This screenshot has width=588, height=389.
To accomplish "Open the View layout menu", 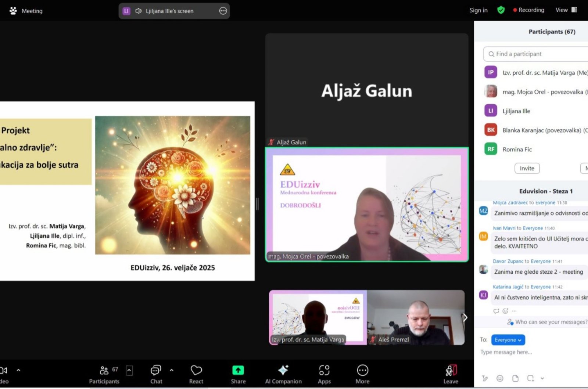I will 566,10.
